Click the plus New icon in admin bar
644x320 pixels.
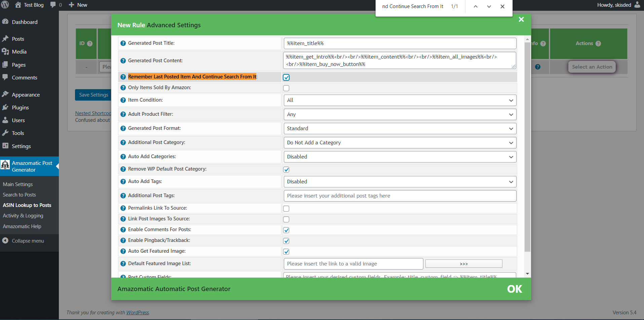71,5
